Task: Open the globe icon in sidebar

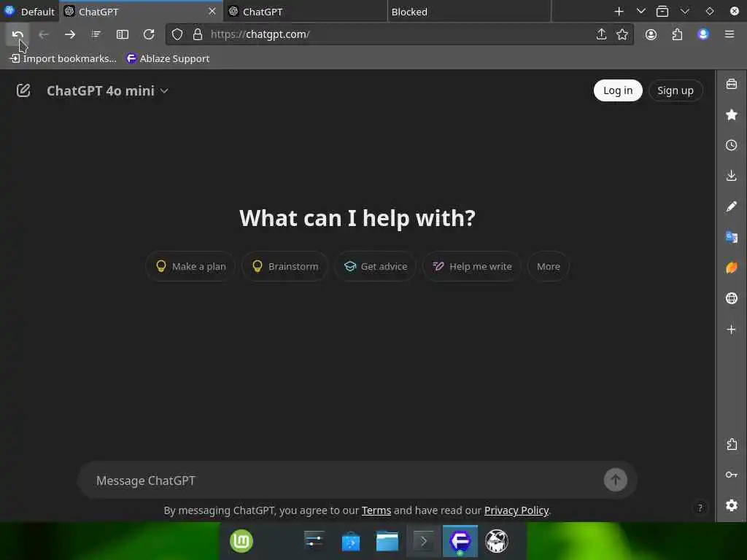Action: coord(731,298)
